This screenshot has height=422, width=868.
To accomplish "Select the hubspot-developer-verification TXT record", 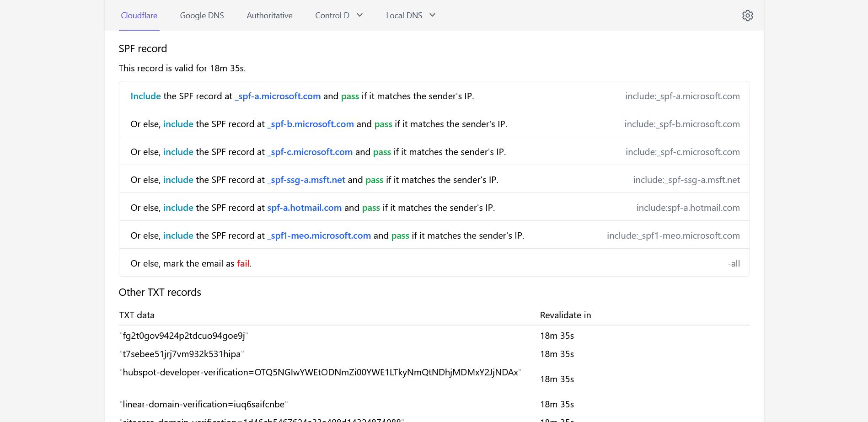I will 320,372.
